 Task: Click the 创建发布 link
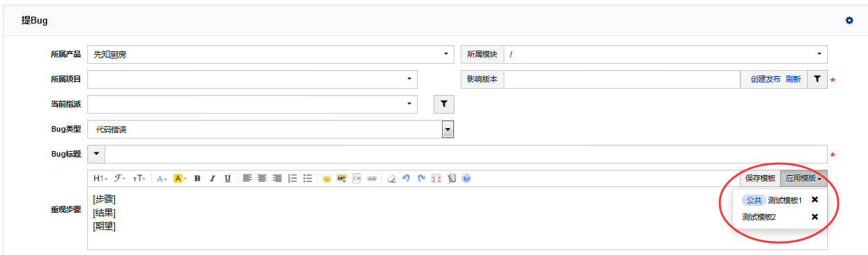pyautogui.click(x=765, y=79)
